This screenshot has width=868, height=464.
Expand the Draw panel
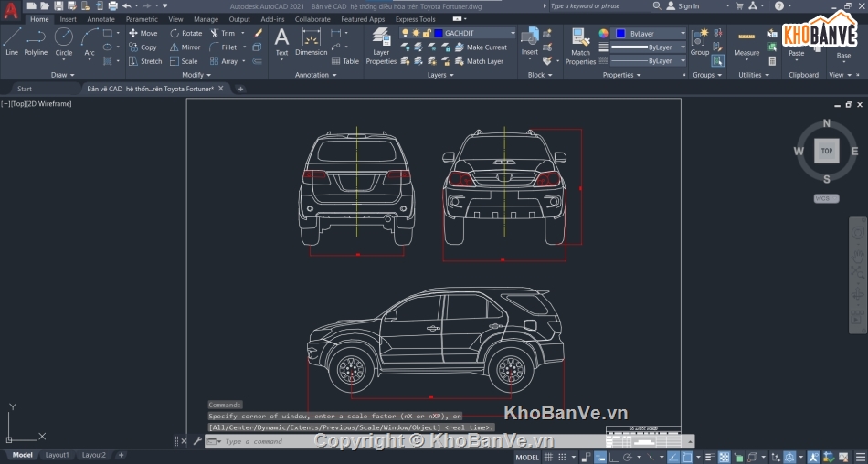coord(62,75)
